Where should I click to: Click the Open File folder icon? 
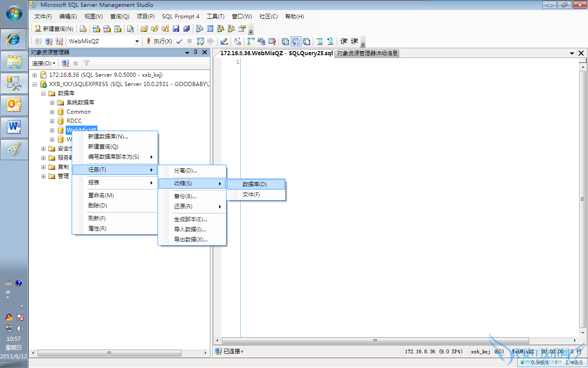pyautogui.click(x=144, y=29)
